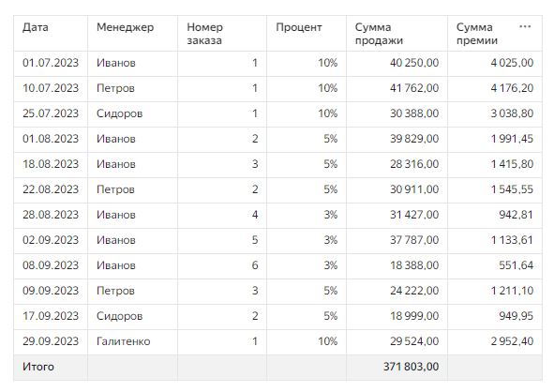Open the three-dots table options menu

pyautogui.click(x=525, y=27)
